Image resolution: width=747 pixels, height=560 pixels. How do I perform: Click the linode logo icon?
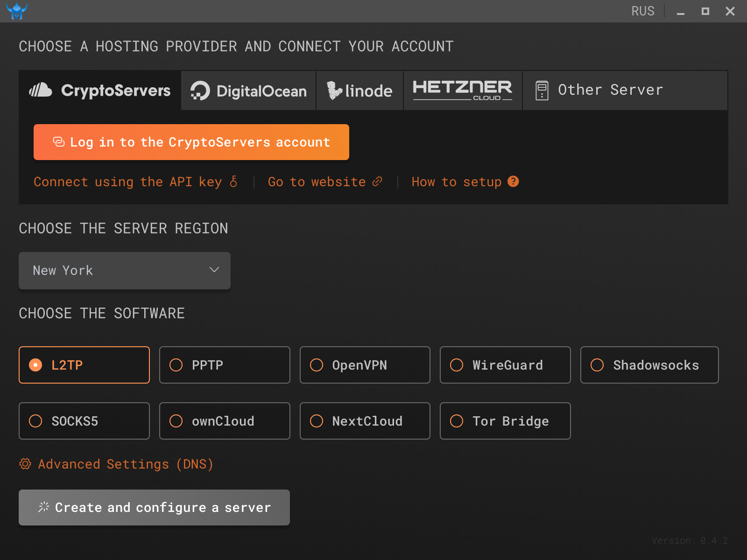[334, 91]
